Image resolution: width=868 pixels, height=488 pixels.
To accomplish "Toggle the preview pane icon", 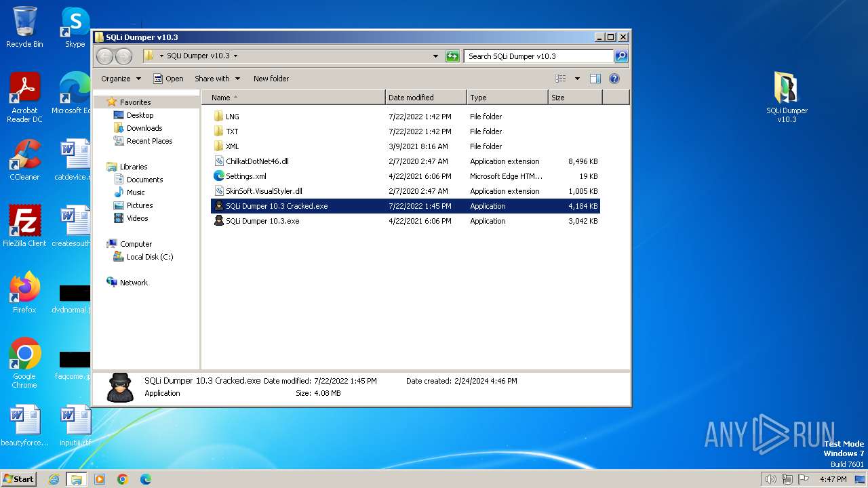I will [x=595, y=79].
